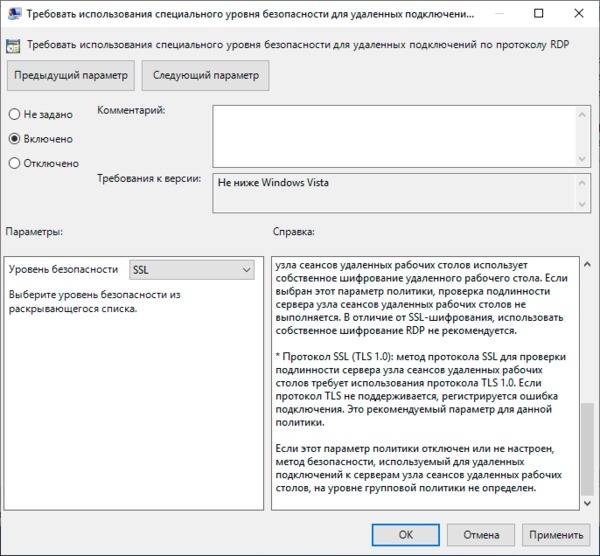600x556 pixels.
Task: Click scroll down arrow of 'Справка' help panel
Action: tap(587, 504)
